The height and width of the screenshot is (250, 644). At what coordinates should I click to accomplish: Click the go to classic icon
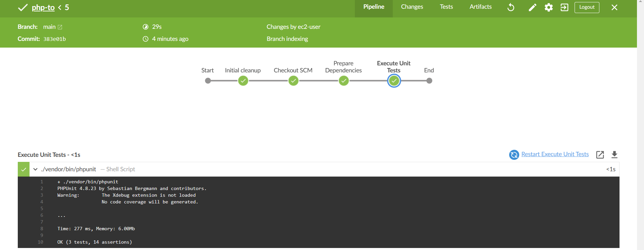[x=565, y=7]
